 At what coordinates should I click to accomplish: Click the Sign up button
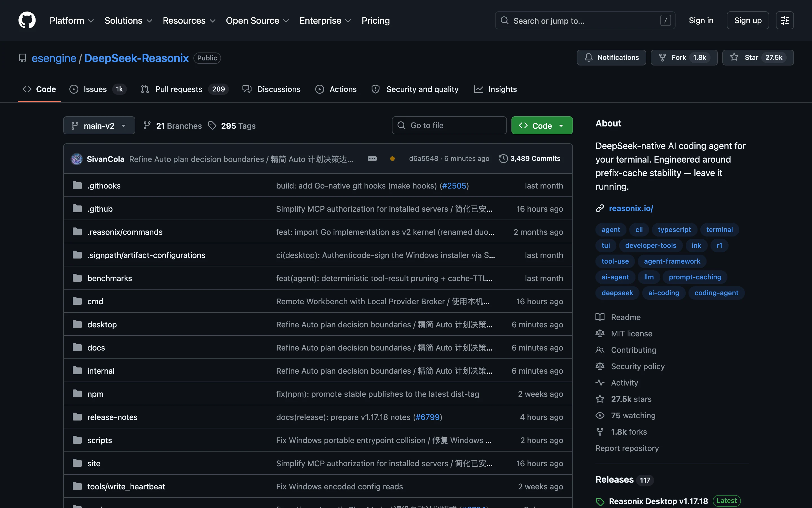coord(748,21)
